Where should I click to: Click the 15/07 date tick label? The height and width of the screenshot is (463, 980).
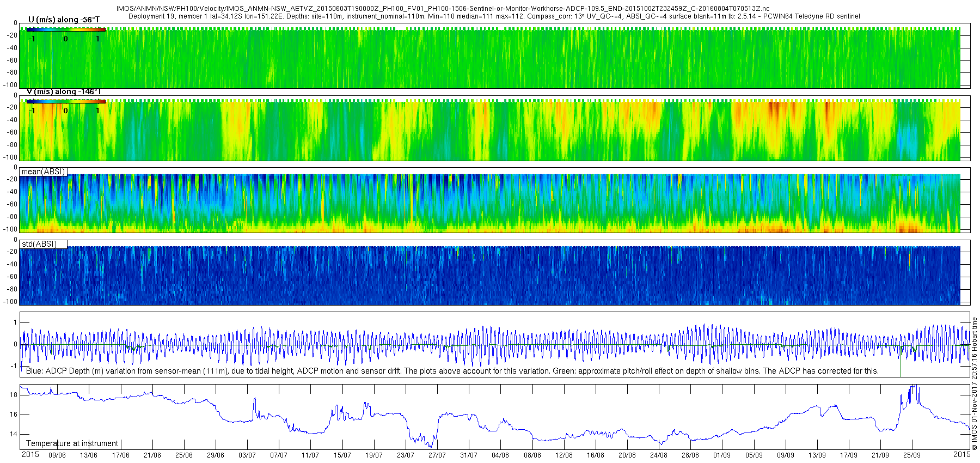pos(342,455)
